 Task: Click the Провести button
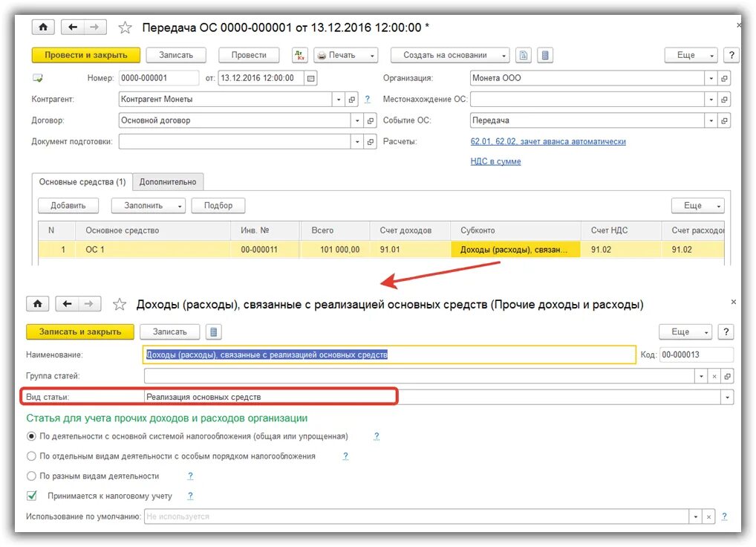tap(249, 55)
